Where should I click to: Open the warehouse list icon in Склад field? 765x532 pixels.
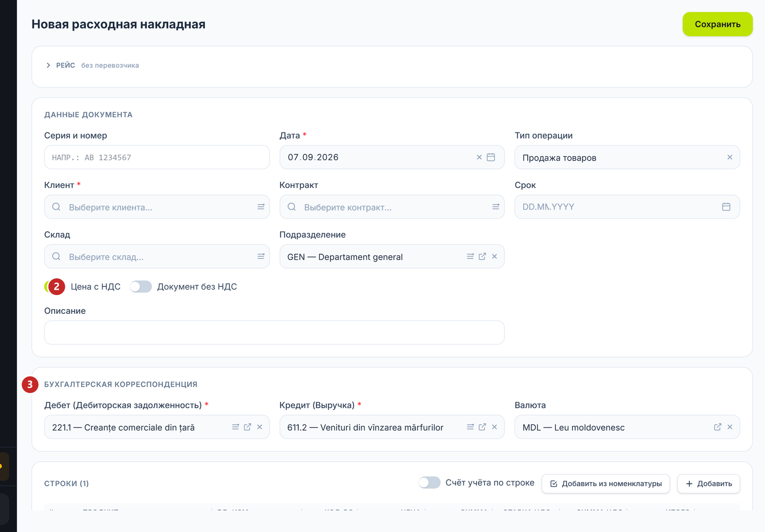(x=261, y=256)
